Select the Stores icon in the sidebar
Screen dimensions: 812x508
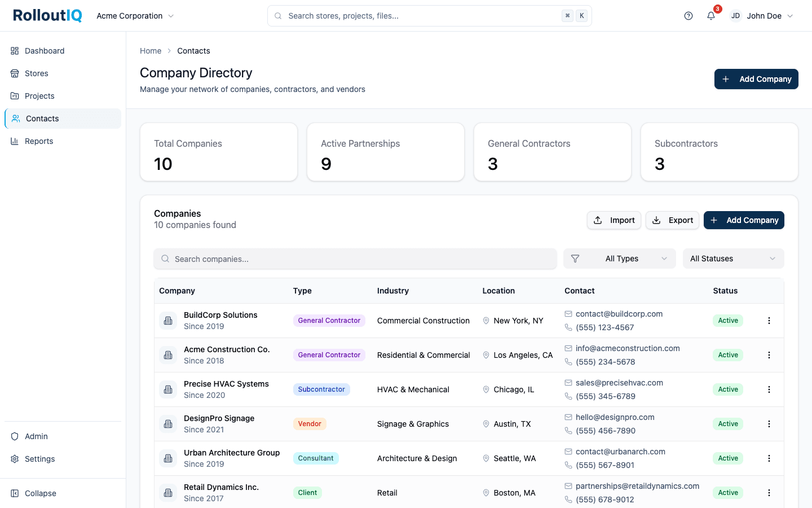click(15, 73)
